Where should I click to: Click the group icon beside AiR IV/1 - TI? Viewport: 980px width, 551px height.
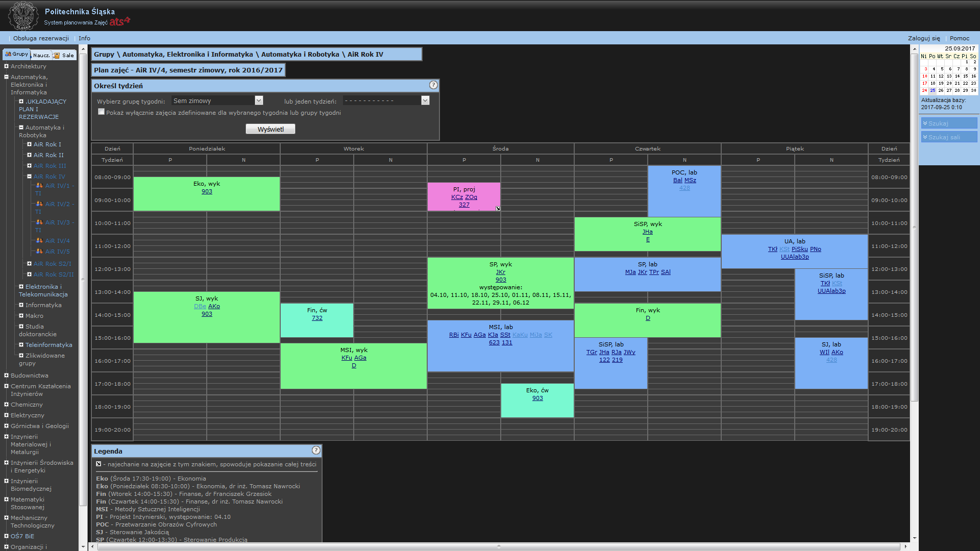click(39, 186)
